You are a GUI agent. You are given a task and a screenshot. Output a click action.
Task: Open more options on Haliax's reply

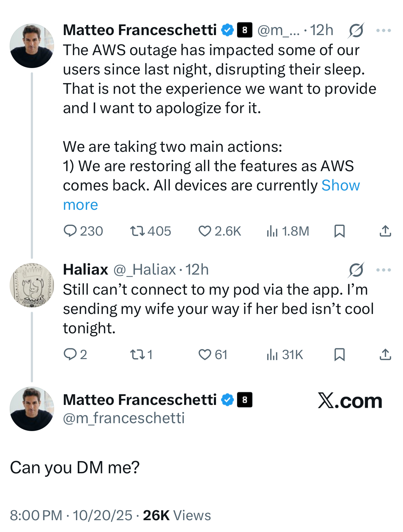pos(383,270)
